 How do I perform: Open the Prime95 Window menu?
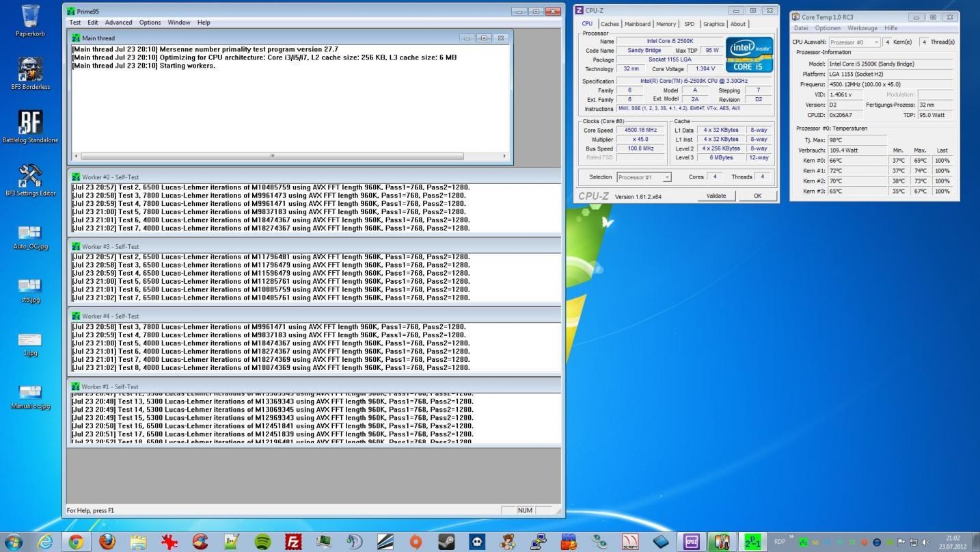[x=178, y=23]
